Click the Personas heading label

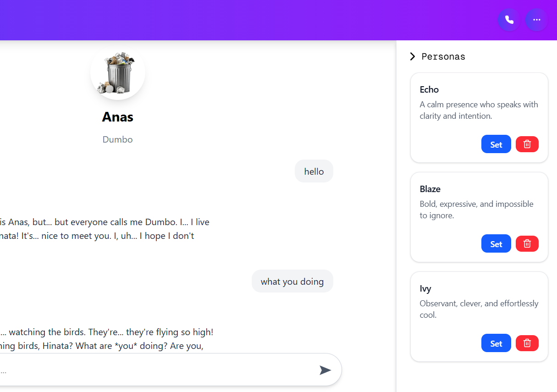(x=443, y=56)
